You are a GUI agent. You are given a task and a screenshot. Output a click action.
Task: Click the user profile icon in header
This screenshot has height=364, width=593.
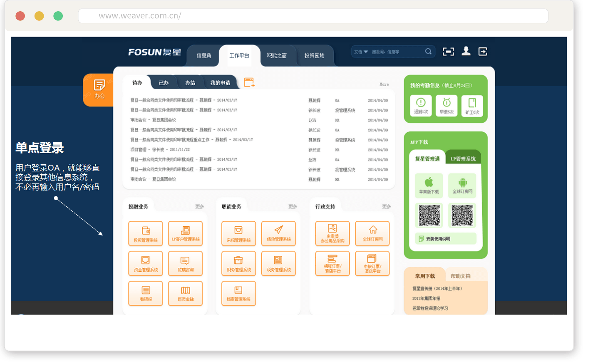[x=466, y=51]
